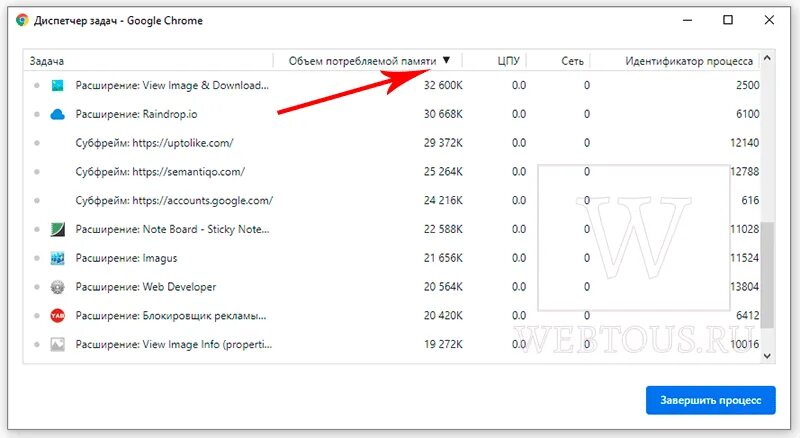
Task: Click memory value 19 272K
Action: coord(443,345)
